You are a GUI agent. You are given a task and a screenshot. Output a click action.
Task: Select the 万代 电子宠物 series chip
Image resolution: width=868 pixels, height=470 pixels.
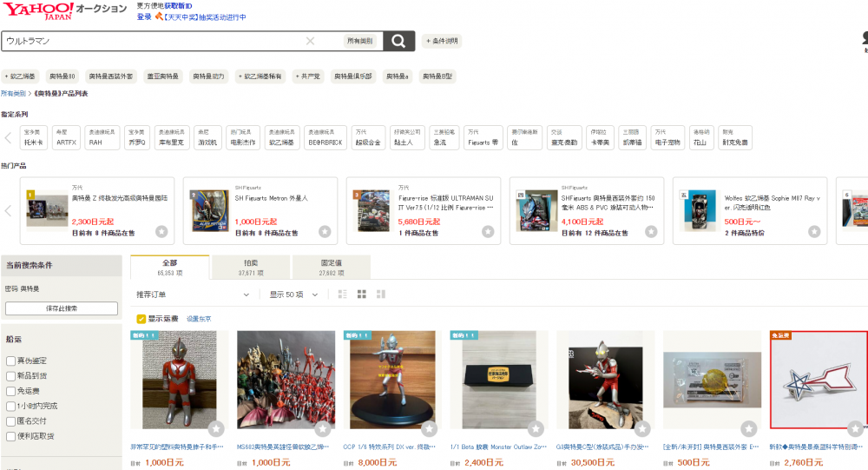point(668,137)
